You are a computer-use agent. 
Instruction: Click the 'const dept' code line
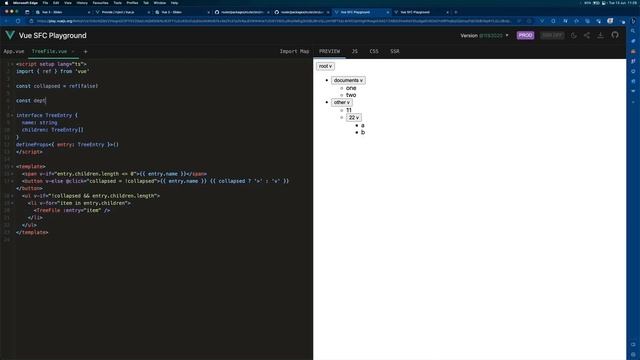[x=31, y=100]
